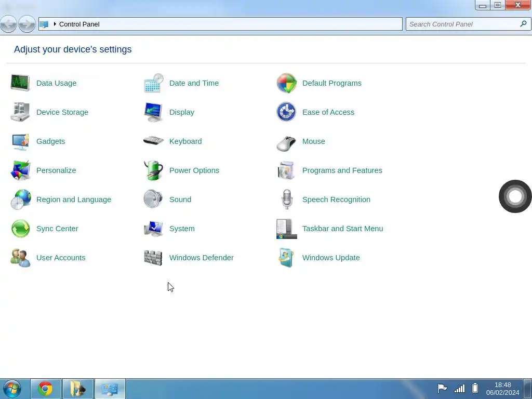Viewport: 532px width, 399px height.
Task: Expand the Control Panel breadcrumb arrow
Action: point(55,24)
